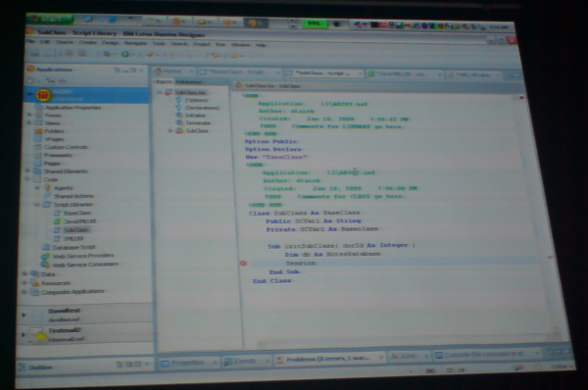The width and height of the screenshot is (588, 390).
Task: Click the Domino Designer title bar icon
Action: click(30, 32)
